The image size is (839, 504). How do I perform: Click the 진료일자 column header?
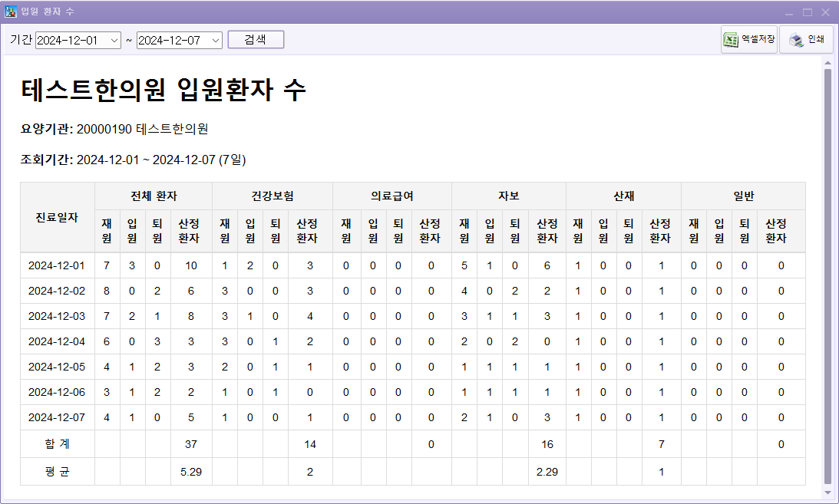58,217
